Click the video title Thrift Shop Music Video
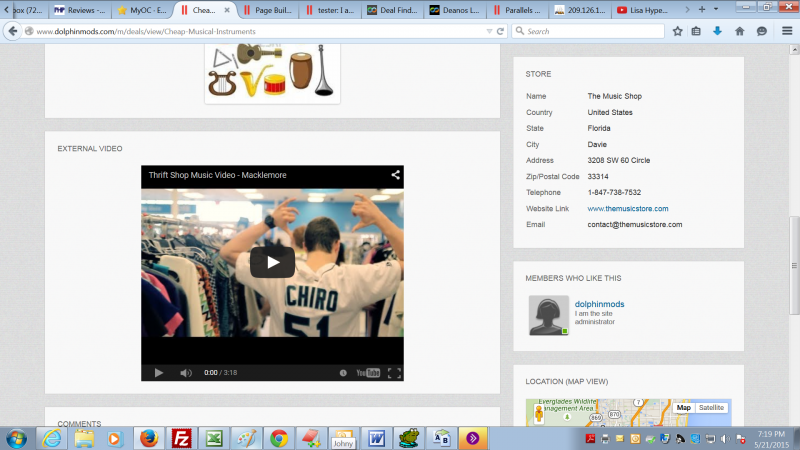800x450 pixels. pos(217,175)
